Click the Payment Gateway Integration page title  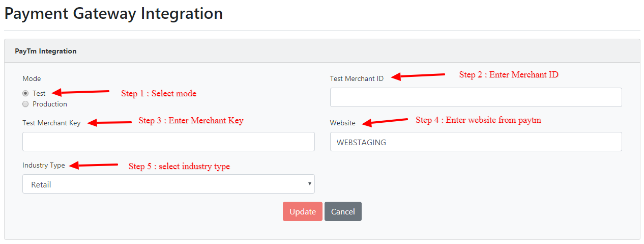click(x=113, y=13)
